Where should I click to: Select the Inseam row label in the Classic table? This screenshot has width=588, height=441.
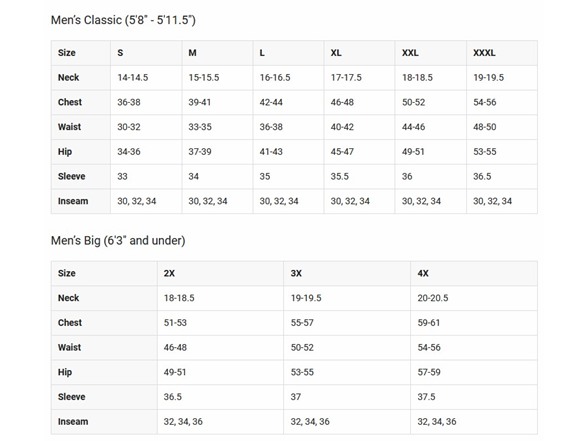[73, 201]
